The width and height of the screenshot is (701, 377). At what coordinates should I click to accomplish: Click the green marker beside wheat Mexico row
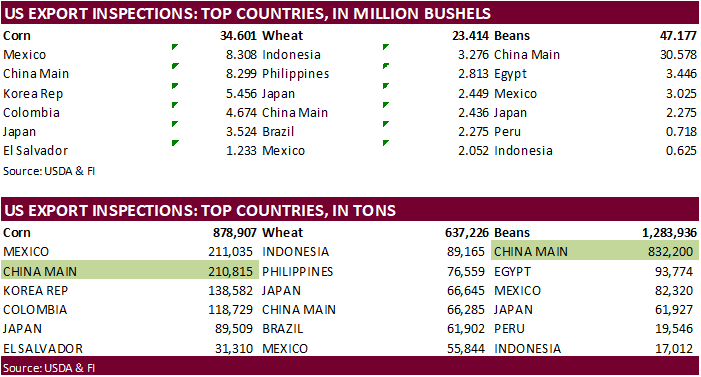(x=386, y=143)
